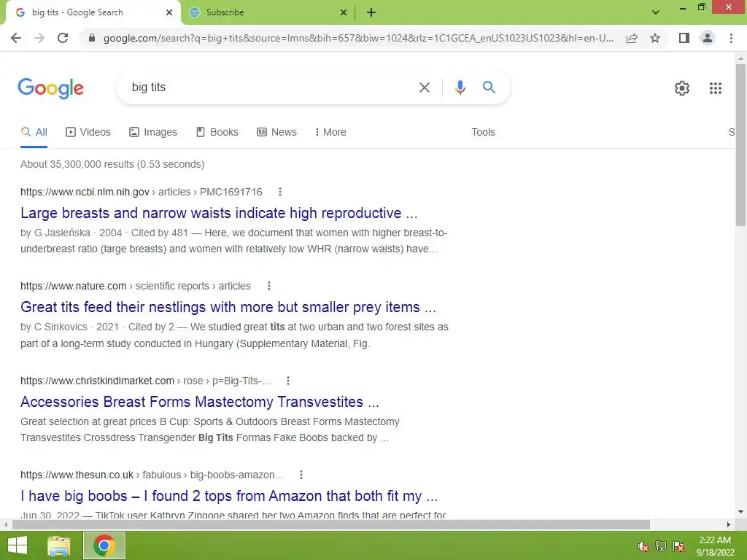Open search Tools options
This screenshot has width=747, height=560.
point(483,133)
